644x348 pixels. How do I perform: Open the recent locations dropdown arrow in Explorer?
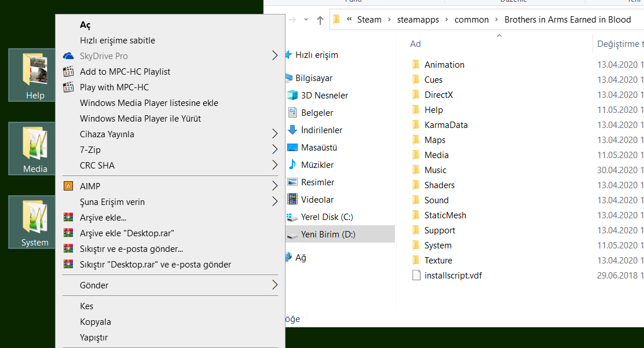point(306,19)
